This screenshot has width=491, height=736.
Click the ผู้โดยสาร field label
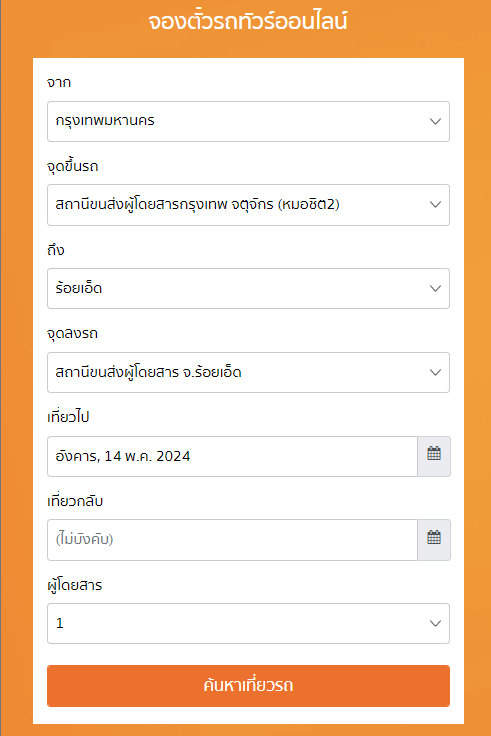click(75, 585)
